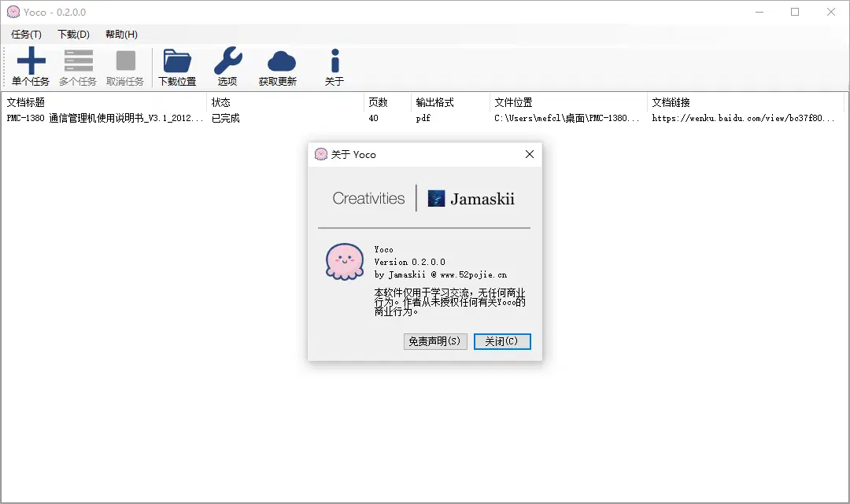The height and width of the screenshot is (504, 850).
Task: Click the Jamaskii logo image in dialog
Action: point(436,199)
